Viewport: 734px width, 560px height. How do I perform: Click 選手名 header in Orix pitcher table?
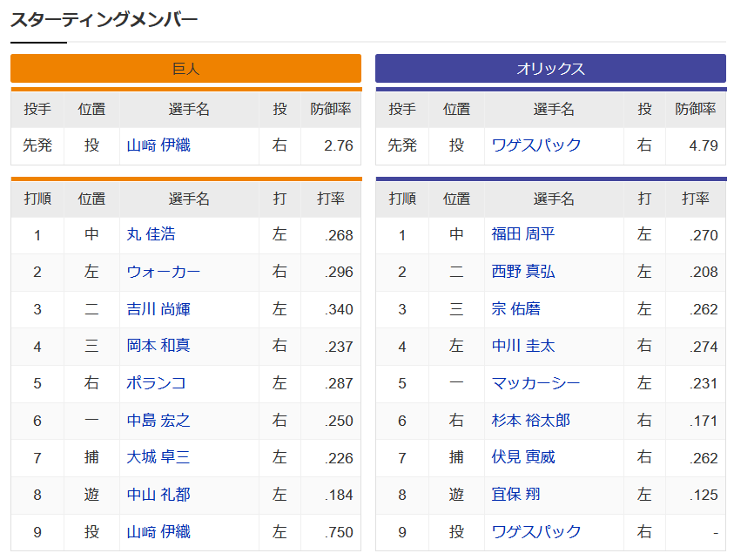[554, 109]
